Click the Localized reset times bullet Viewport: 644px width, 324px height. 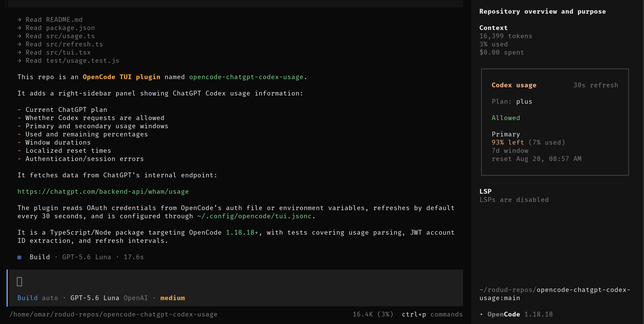64,151
